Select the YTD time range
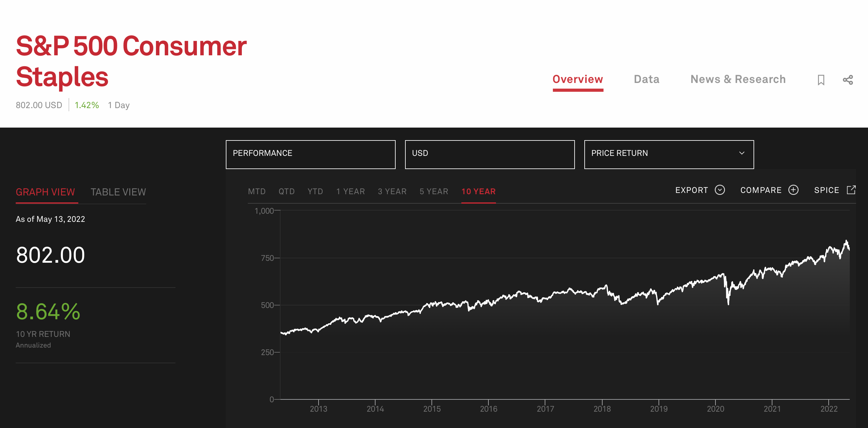This screenshot has height=428, width=868. tap(315, 191)
